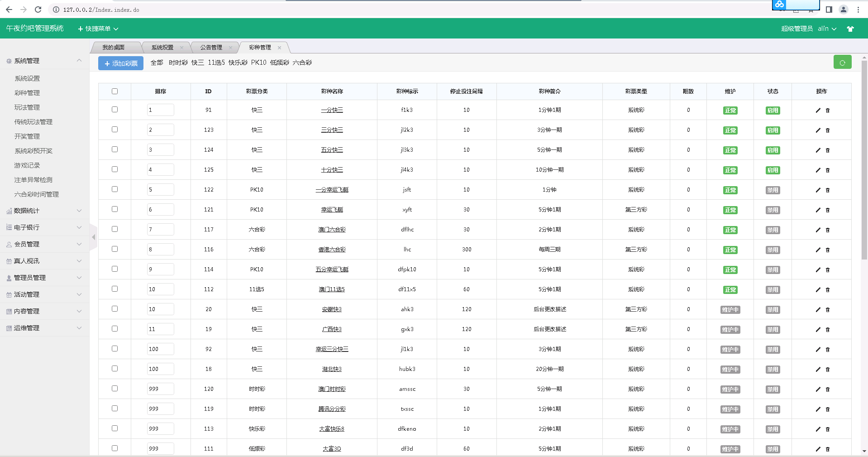This screenshot has height=457, width=868.
Task: Check the box for ID 91 row
Action: 114,110
